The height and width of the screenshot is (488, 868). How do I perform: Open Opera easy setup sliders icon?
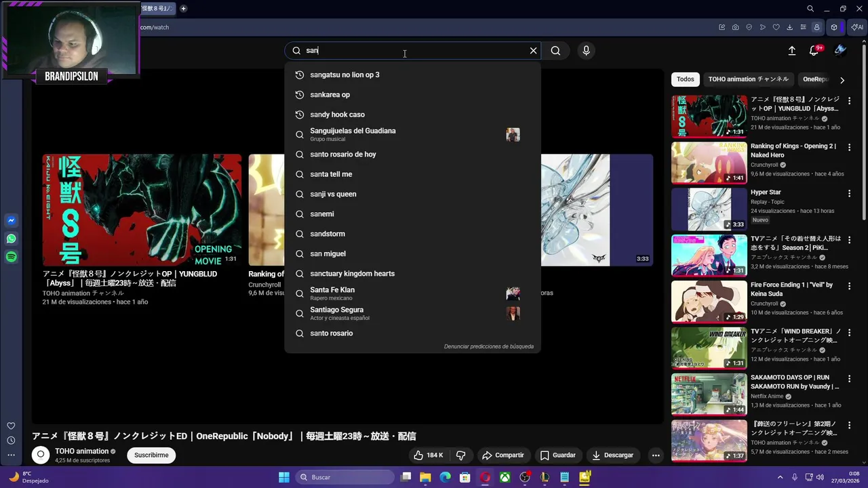[803, 27]
